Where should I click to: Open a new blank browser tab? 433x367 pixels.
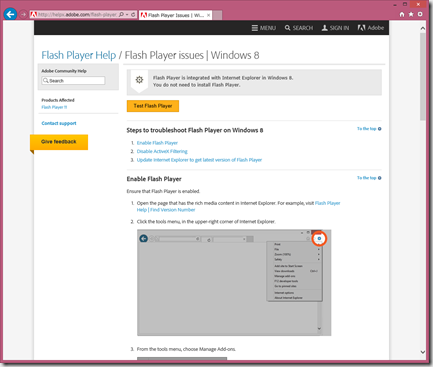217,15
